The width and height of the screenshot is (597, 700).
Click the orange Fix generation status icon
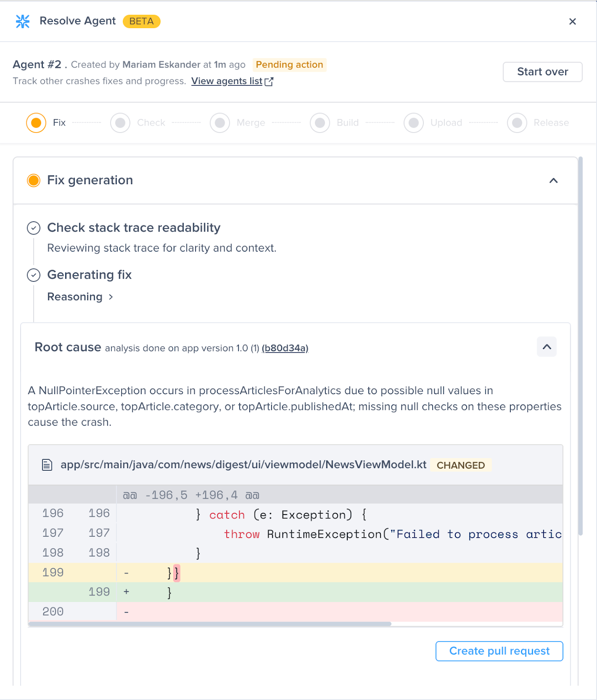[34, 180]
